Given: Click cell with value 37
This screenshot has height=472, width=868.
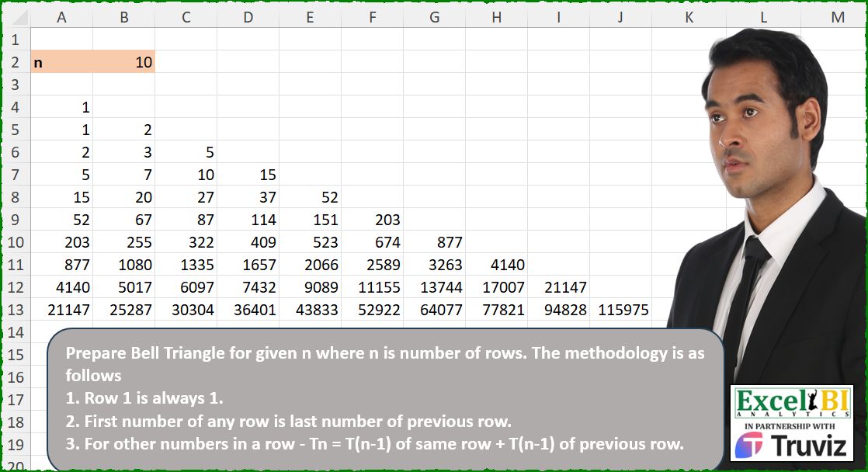Looking at the screenshot, I should 248,197.
